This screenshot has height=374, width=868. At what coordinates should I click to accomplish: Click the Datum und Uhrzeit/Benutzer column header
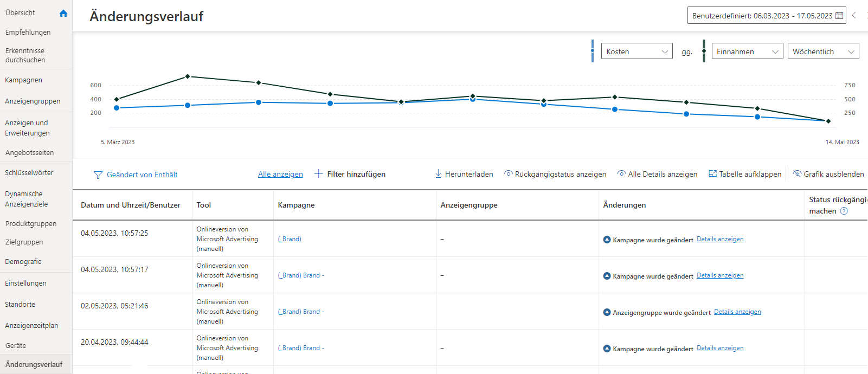(131, 205)
